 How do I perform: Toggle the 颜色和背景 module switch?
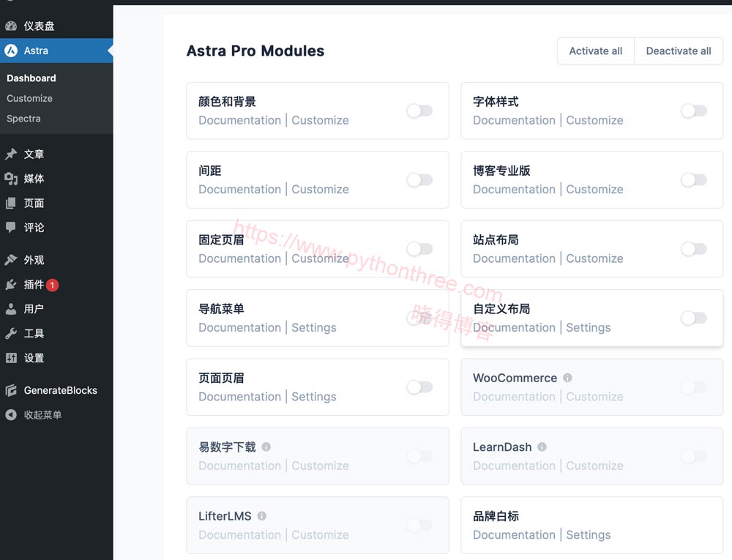pos(419,111)
